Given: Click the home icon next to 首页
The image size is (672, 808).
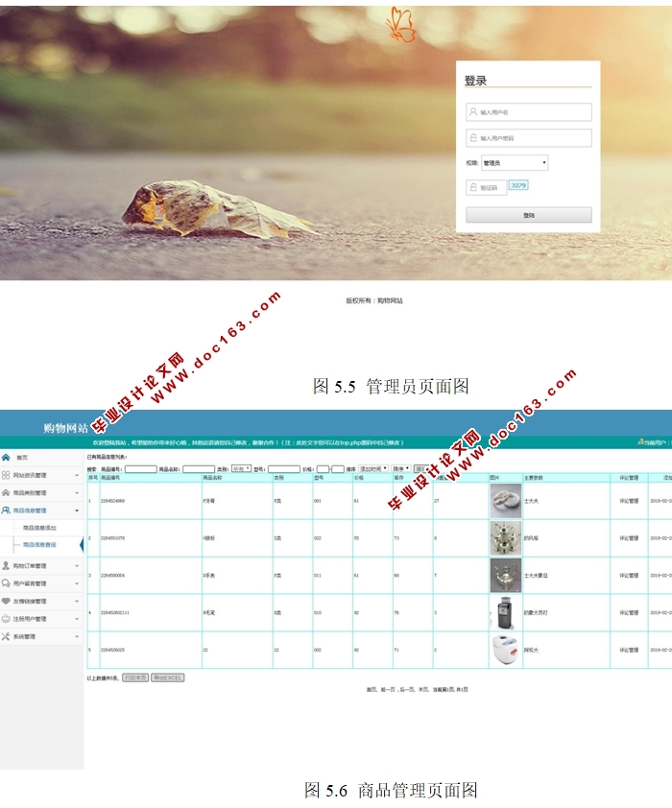Looking at the screenshot, I should point(6,458).
